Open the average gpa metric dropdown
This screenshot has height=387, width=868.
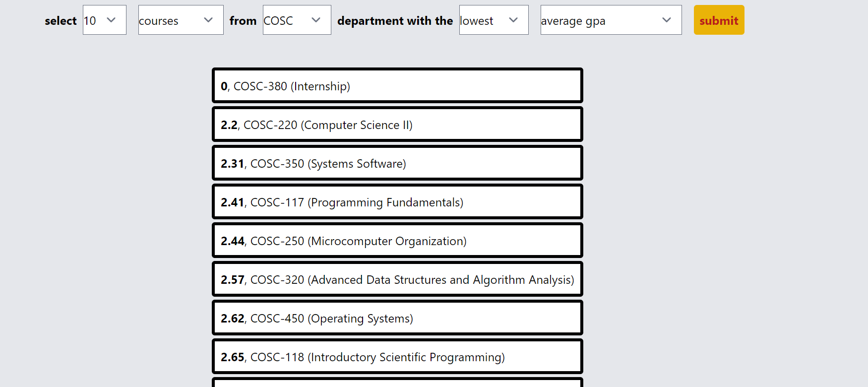(611, 20)
